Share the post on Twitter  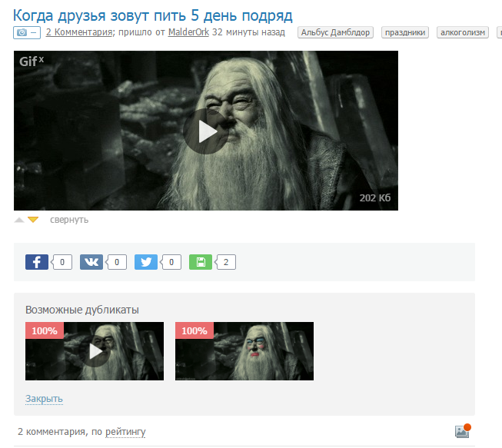[x=146, y=262]
